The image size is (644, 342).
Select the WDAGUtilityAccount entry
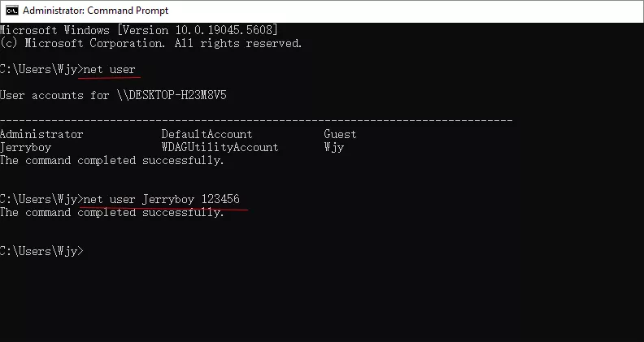point(220,147)
